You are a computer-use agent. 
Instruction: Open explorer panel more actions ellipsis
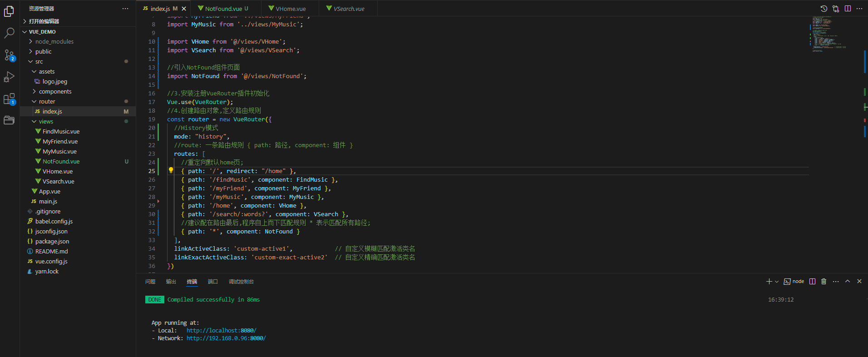125,9
